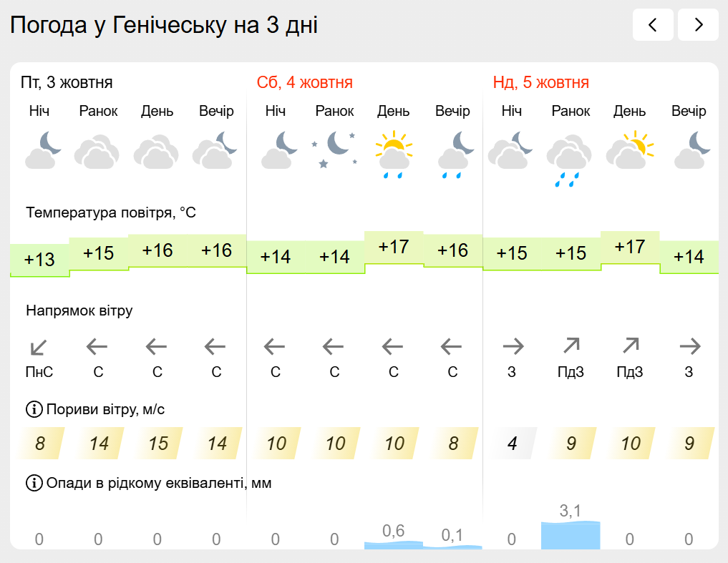Click Sunday night gust value 4
Viewport: 728px width, 563px height.
pos(512,444)
